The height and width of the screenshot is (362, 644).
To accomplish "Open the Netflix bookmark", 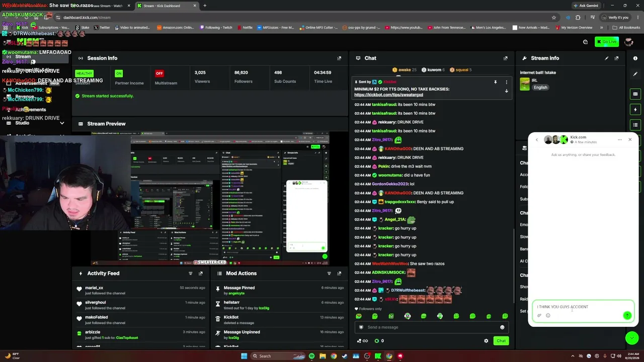I will tap(245, 28).
